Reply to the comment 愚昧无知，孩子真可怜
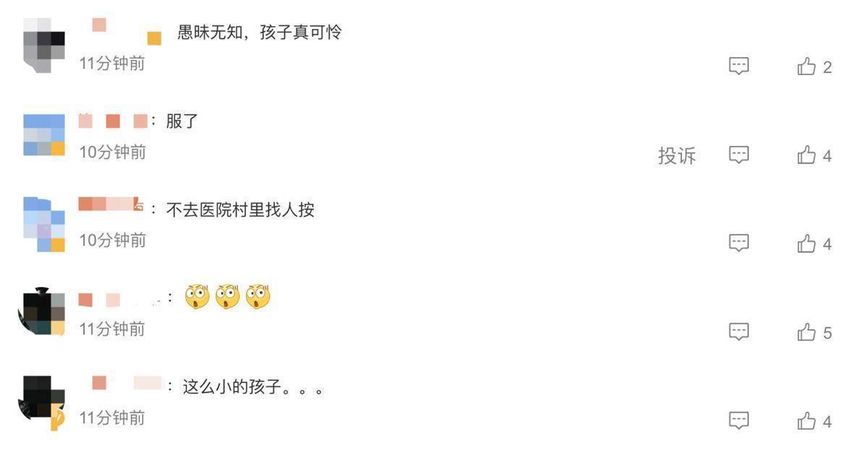This screenshot has height=464, width=868. [739, 66]
